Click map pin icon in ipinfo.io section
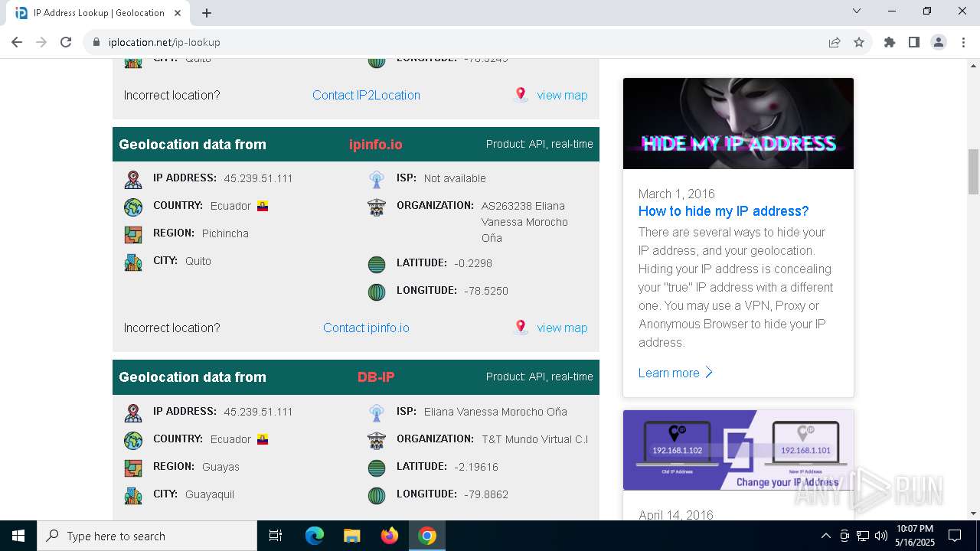 tap(521, 328)
